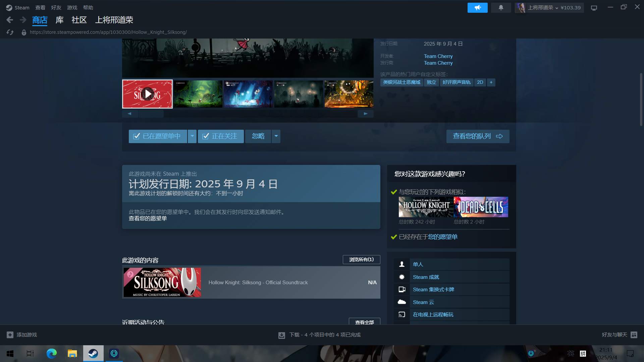
Task: Click the Steam achievements star icon
Action: point(401,277)
